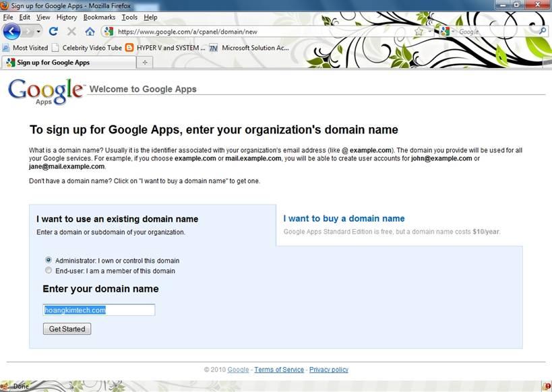Open the View menu
Viewport: 552px width, 392px height.
pyautogui.click(x=43, y=18)
